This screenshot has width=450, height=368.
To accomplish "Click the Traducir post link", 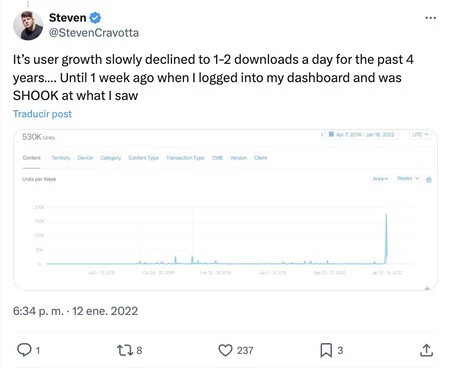I will 42,114.
